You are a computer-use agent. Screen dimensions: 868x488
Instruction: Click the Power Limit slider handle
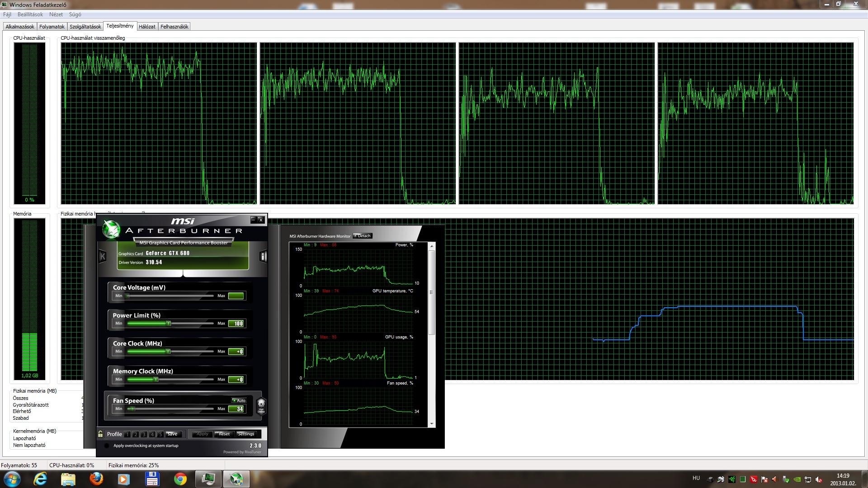pos(169,324)
